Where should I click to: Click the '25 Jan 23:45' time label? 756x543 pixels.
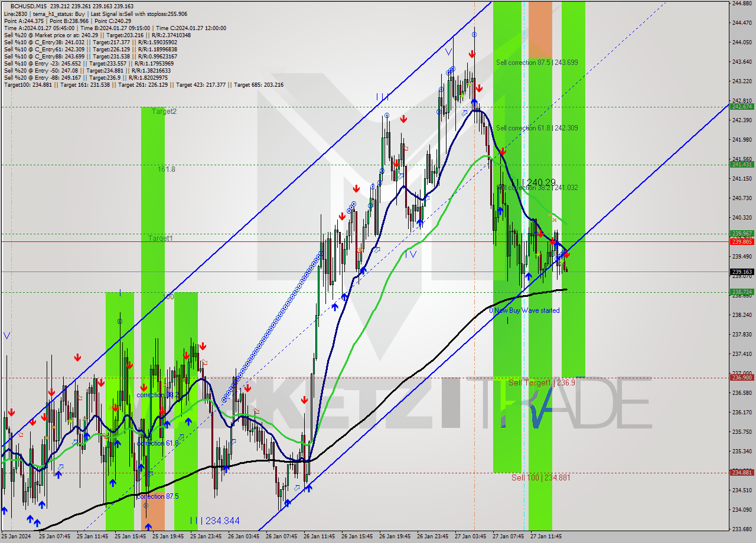coord(206,537)
